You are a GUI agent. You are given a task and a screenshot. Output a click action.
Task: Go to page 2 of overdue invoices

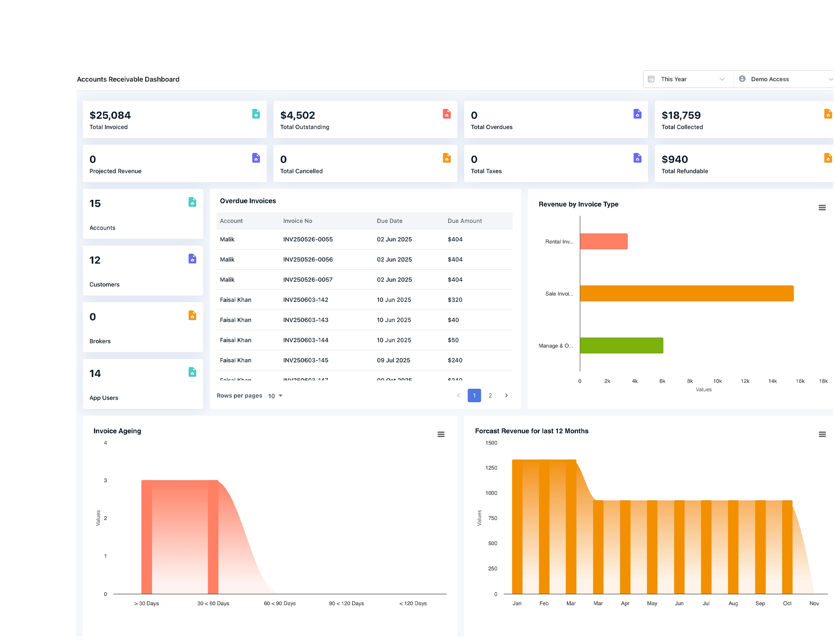click(490, 396)
